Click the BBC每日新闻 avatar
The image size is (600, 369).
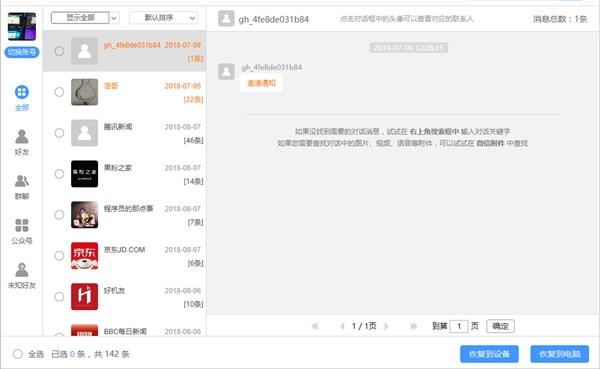click(85, 330)
